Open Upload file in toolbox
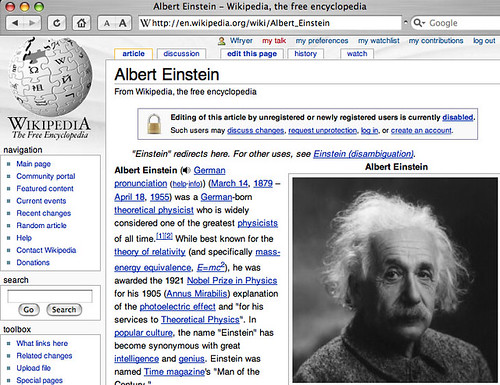Image resolution: width=500 pixels, height=385 pixels. (34, 368)
